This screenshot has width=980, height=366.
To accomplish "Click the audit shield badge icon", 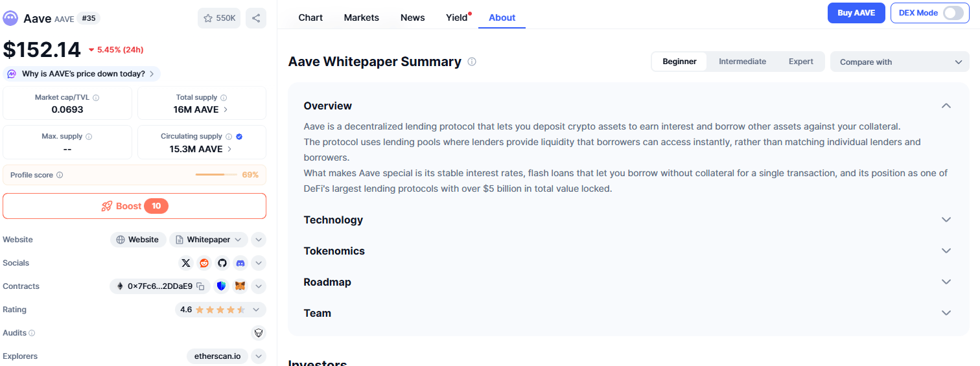I will [259, 333].
